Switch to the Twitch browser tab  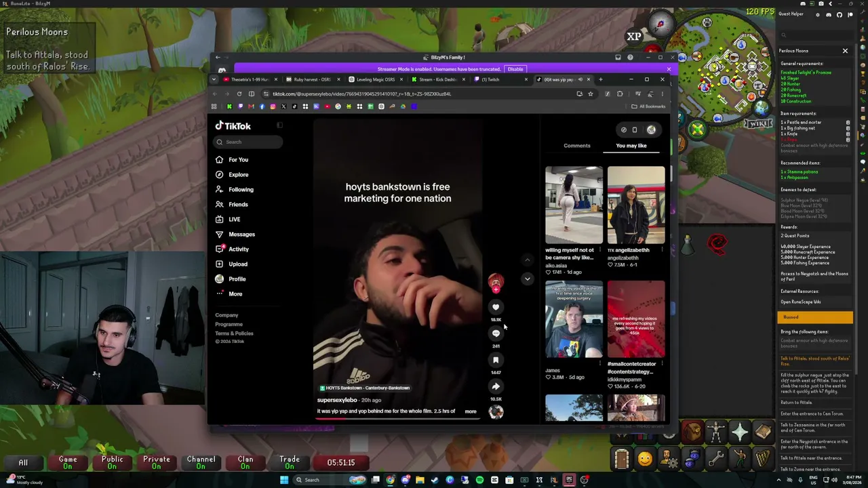[499, 79]
